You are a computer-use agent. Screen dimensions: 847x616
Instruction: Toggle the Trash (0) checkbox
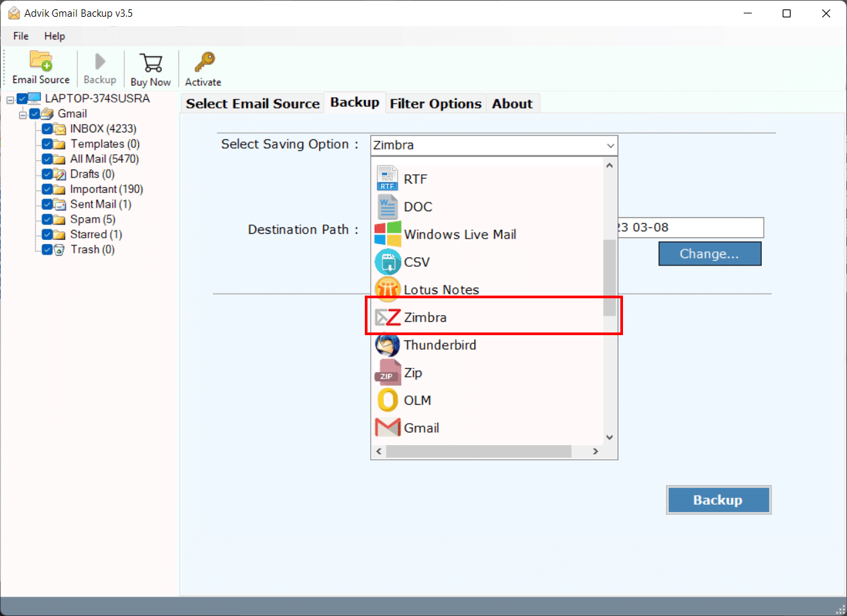click(47, 249)
